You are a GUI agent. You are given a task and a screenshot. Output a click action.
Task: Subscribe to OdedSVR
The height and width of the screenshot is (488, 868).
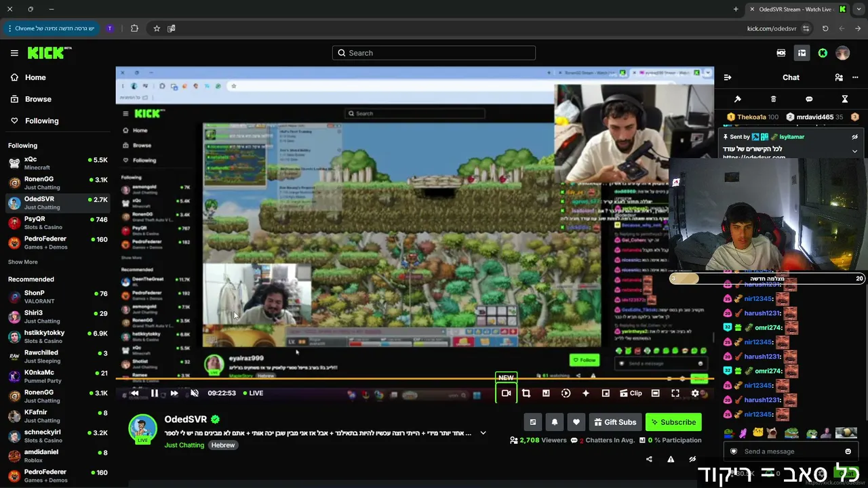673,422
